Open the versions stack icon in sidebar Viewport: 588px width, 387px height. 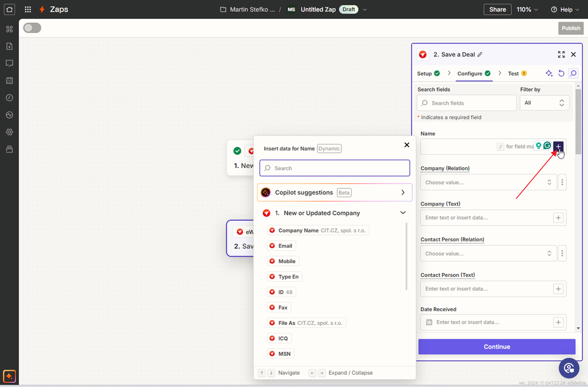tap(9, 149)
